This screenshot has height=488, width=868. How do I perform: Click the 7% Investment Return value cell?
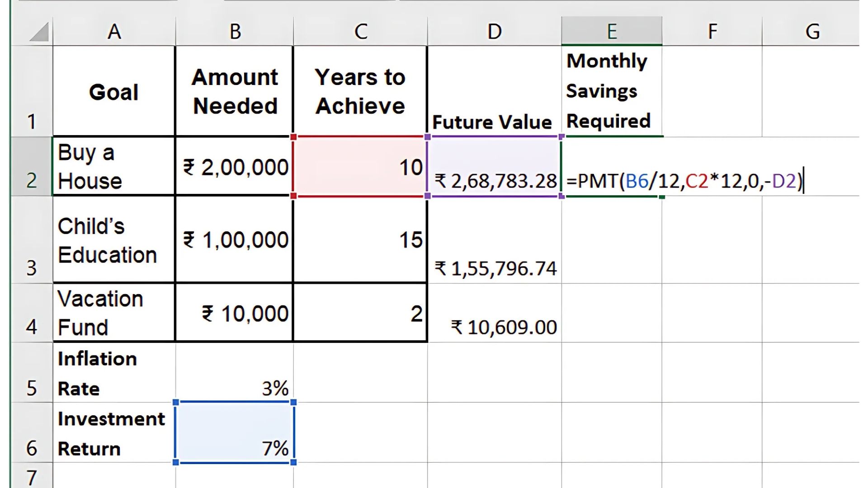(235, 432)
